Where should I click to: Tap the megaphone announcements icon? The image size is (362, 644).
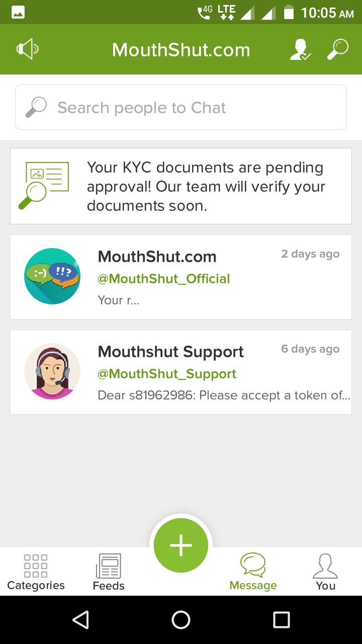(x=28, y=49)
